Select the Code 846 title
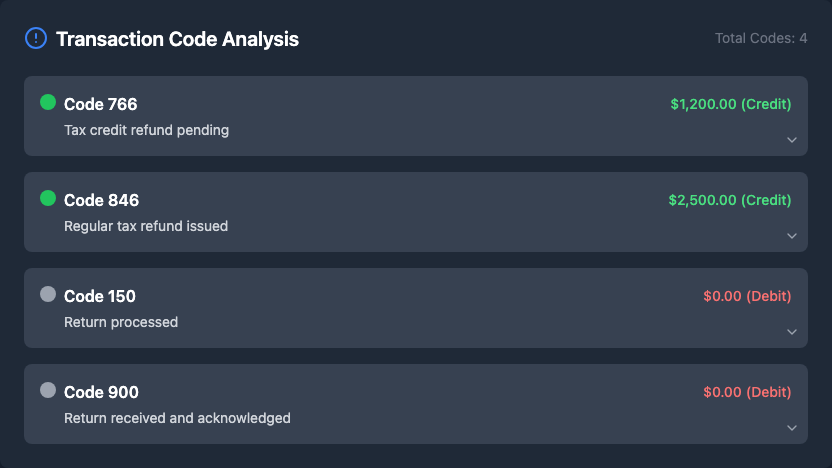The image size is (832, 468). [x=101, y=200]
